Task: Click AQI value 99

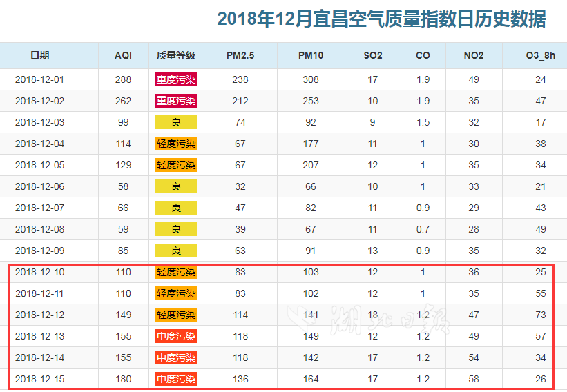Action: (124, 122)
